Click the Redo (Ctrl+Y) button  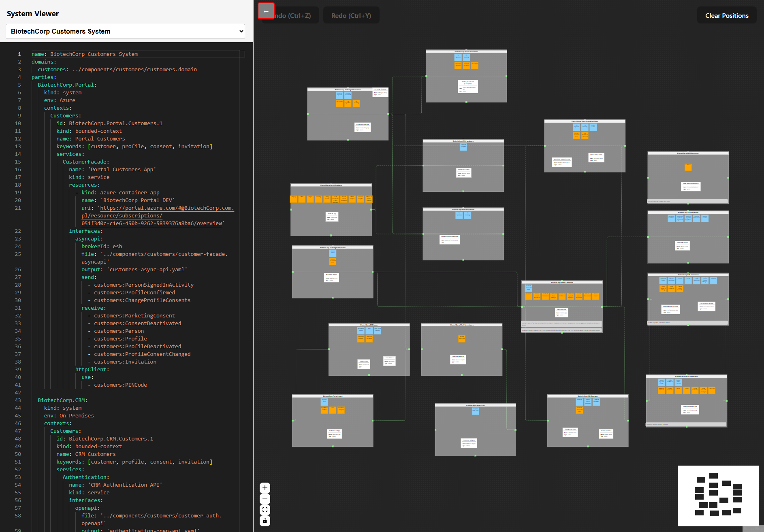coord(351,15)
